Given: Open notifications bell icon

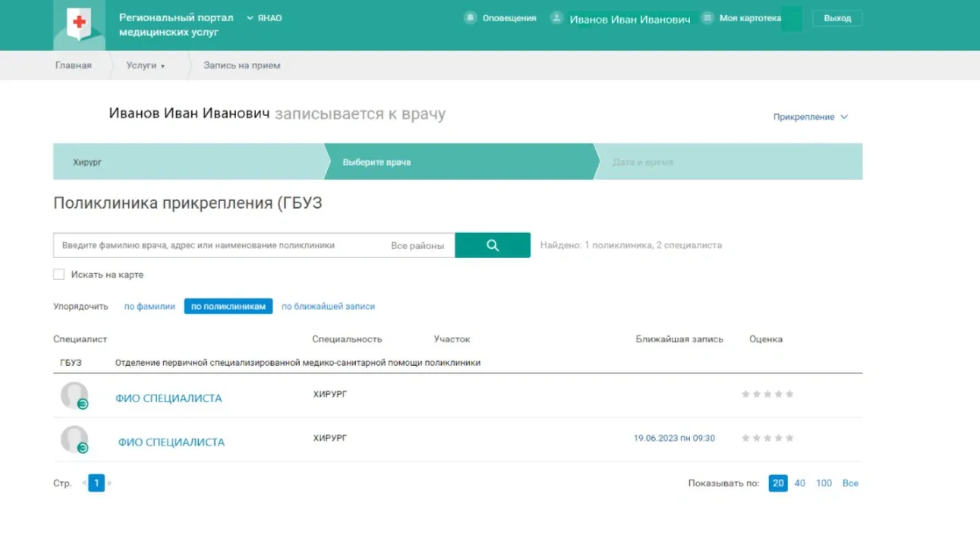Looking at the screenshot, I should click(x=471, y=18).
